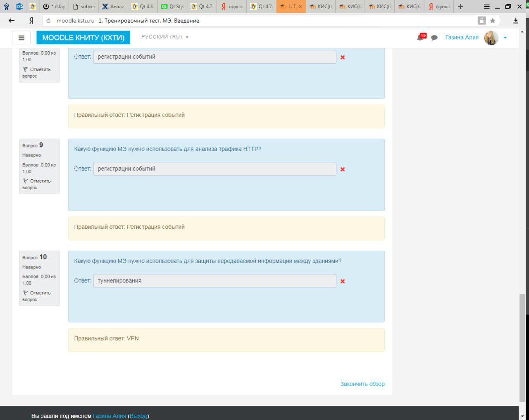Open the Moodle hamburger side menu

[x=21, y=38]
